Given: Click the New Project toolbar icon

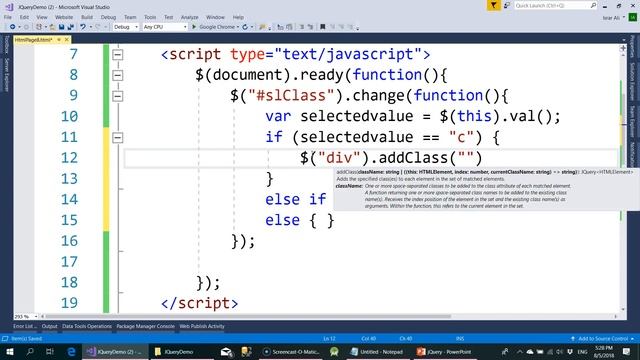Looking at the screenshot, I should pos(39,27).
